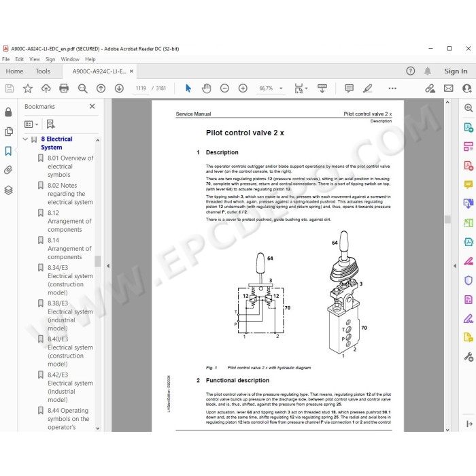This screenshot has width=476, height=476.
Task: Zoom in with the plus button
Action: point(243,88)
